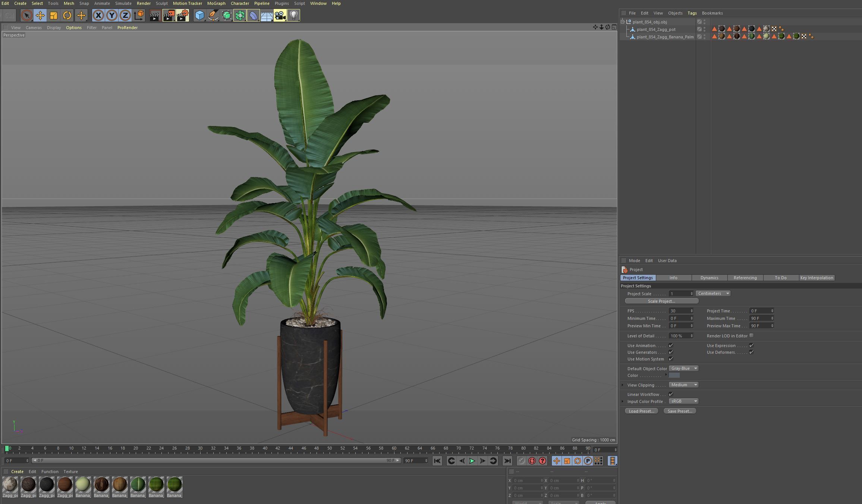Toggle the coordinate system cube icon

pos(139,15)
